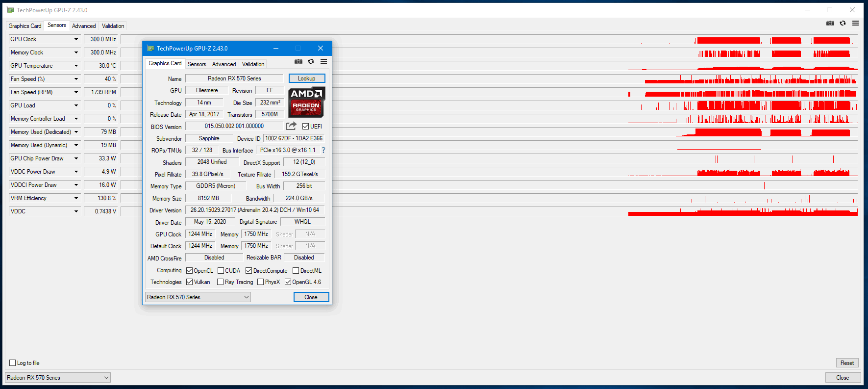Click refresh icon in front GPU-Z window
The height and width of the screenshot is (389, 868).
coord(311,61)
